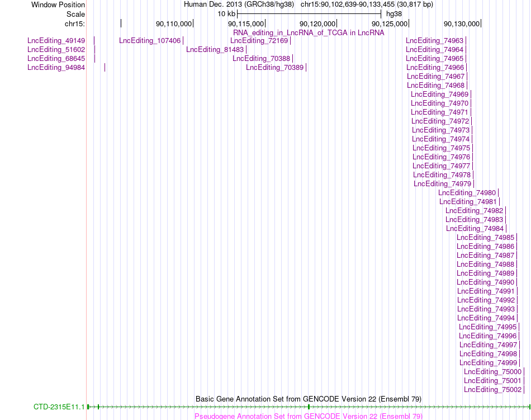
Task: Select the LncEditing_70389 item
Action: [x=274, y=68]
